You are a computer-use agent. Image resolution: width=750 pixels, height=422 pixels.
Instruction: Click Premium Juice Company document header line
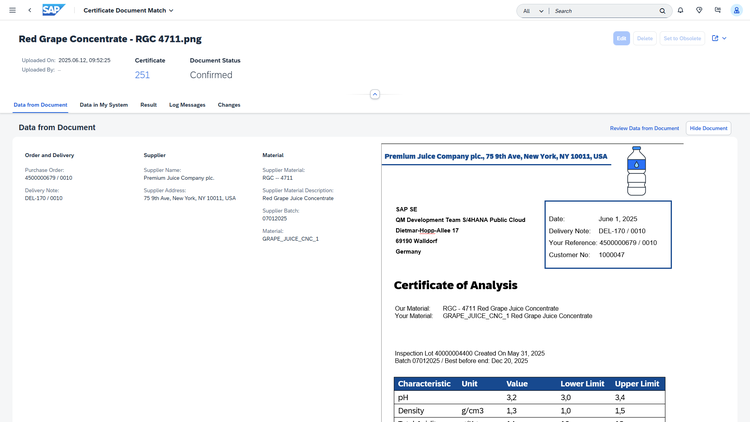[x=496, y=156]
